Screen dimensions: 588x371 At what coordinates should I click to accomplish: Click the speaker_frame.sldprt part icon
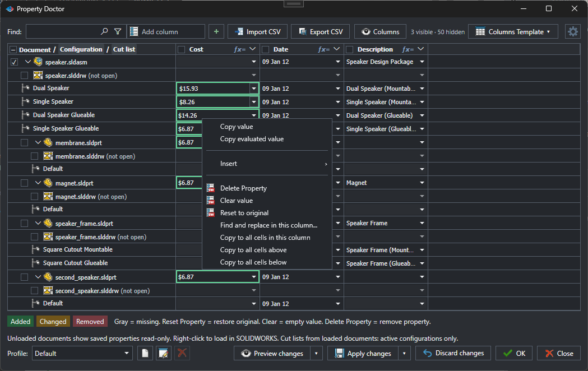(x=48, y=224)
